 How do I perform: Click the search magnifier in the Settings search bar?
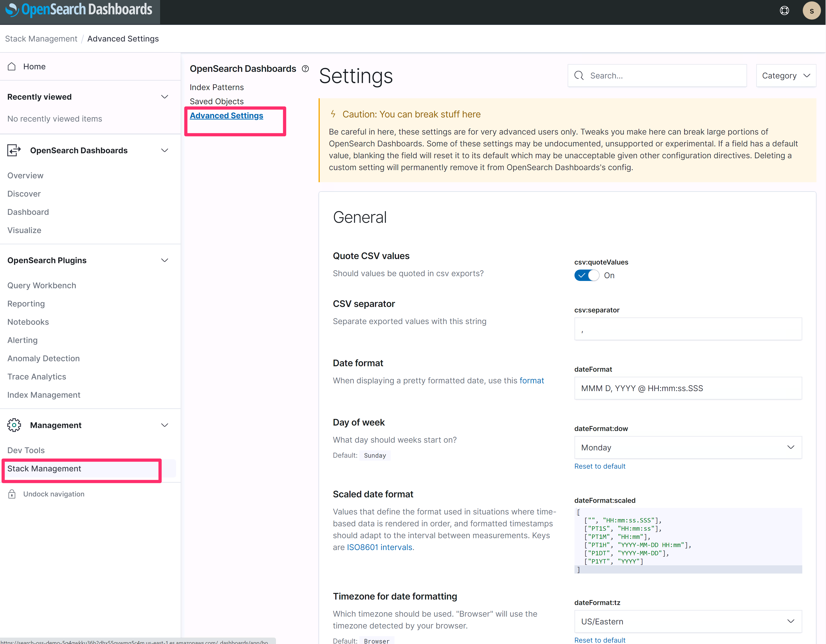tap(579, 76)
